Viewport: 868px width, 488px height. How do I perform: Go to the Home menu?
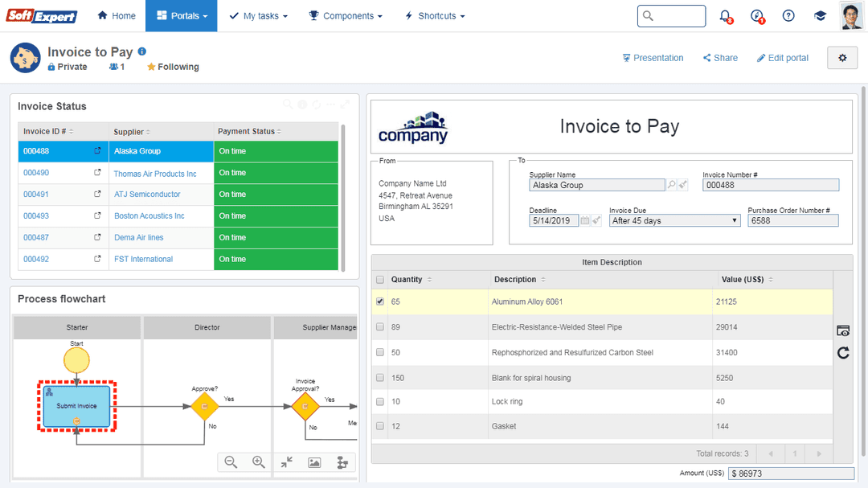116,15
